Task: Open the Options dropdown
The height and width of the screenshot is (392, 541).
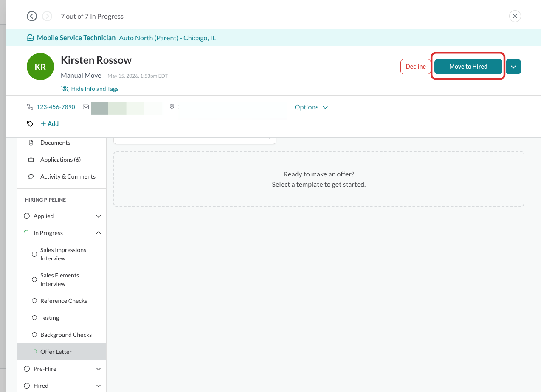Action: [311, 107]
